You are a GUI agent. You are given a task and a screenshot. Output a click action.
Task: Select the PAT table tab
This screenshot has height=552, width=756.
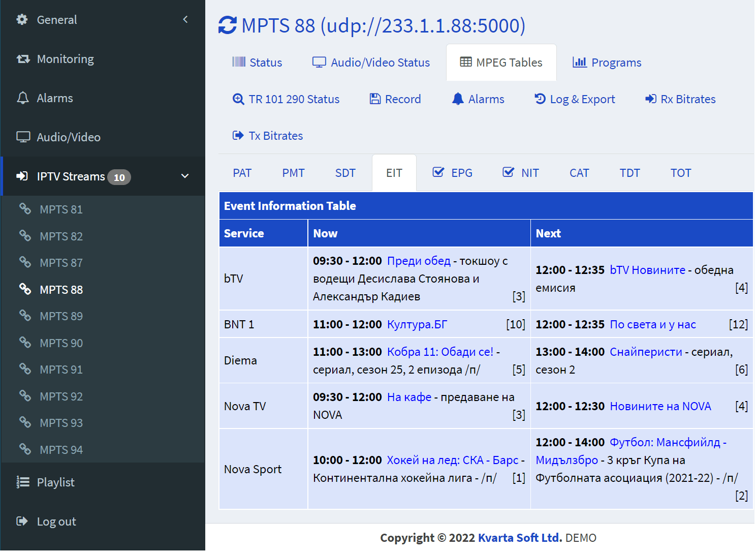pos(242,173)
